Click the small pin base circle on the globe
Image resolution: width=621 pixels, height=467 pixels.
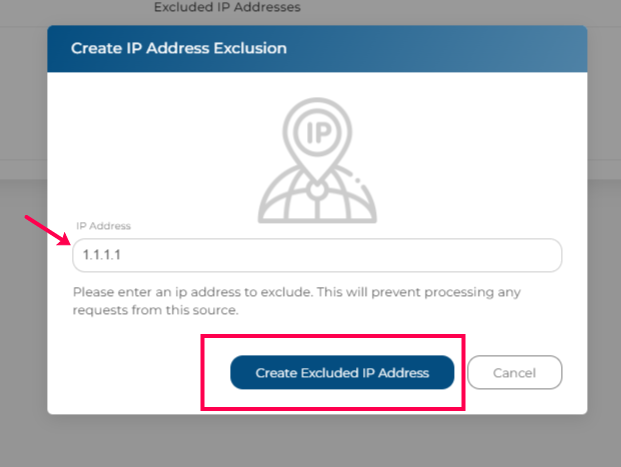pyautogui.click(x=317, y=190)
